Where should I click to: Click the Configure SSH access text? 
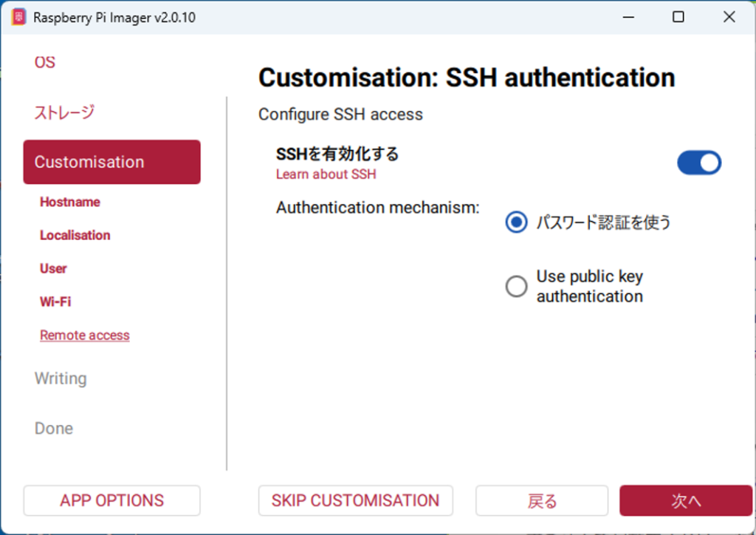click(340, 115)
